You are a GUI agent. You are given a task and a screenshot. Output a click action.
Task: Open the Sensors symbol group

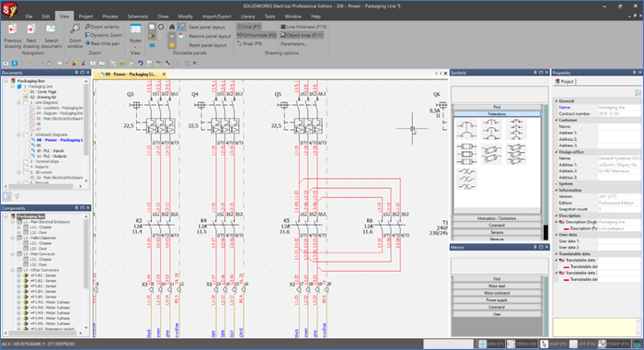(x=497, y=232)
